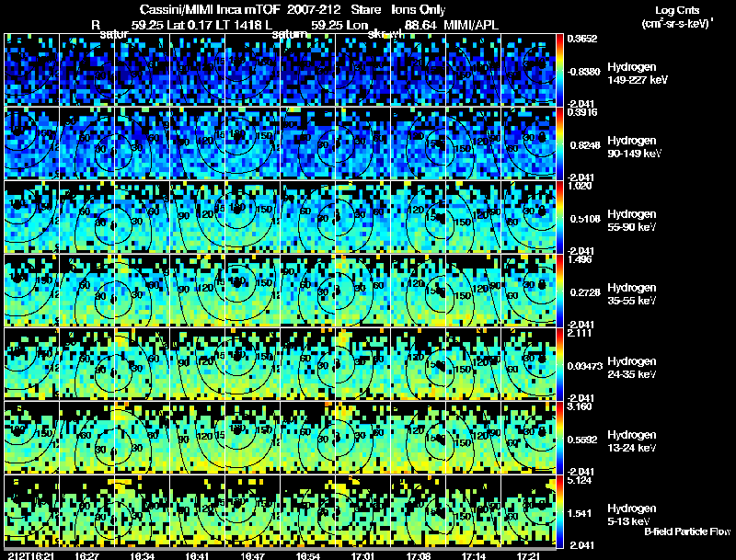Image resolution: width=736 pixels, height=560 pixels.
Task: Click the '17:21' time axis label
Action: [x=528, y=555]
